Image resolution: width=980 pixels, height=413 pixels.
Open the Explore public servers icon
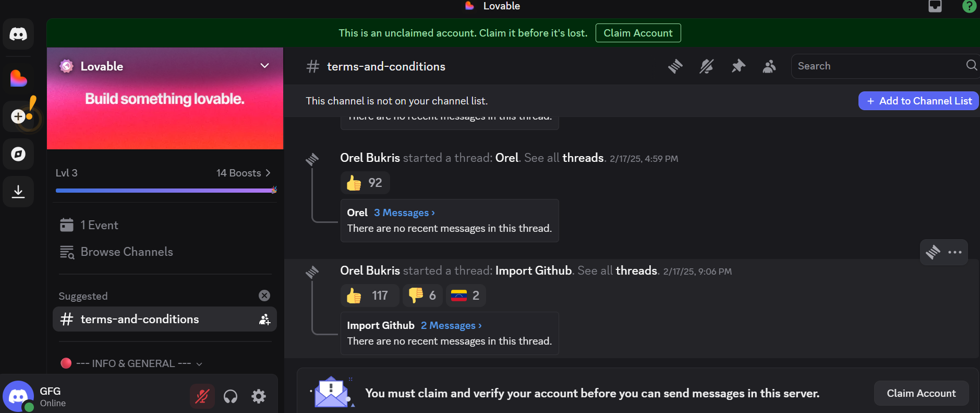(18, 154)
